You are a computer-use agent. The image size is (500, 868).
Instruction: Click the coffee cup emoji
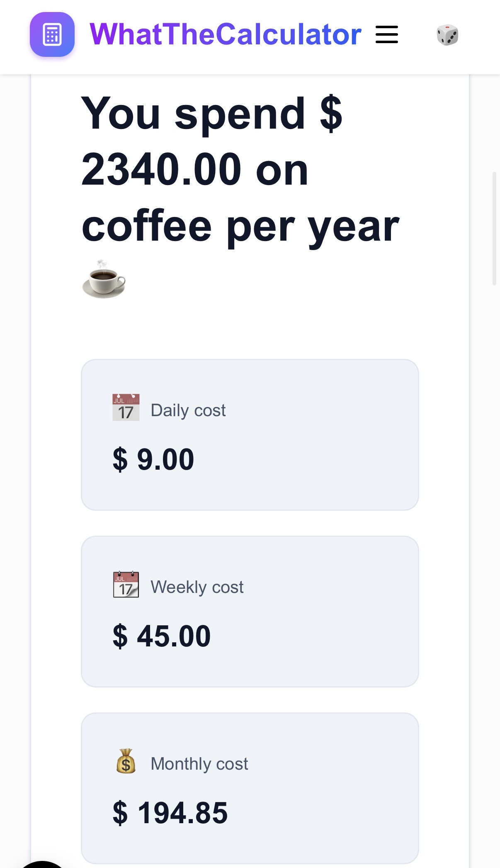[x=103, y=279]
